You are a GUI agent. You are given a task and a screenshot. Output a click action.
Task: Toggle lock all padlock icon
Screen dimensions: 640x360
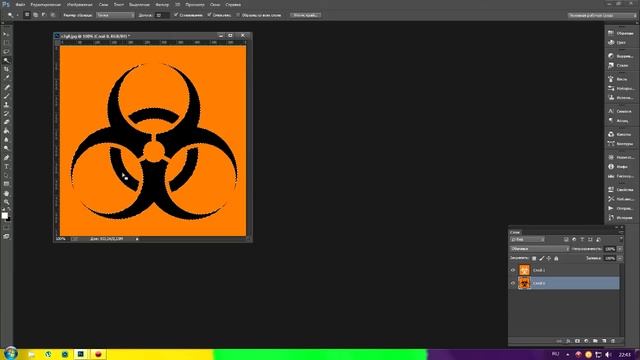click(556, 258)
